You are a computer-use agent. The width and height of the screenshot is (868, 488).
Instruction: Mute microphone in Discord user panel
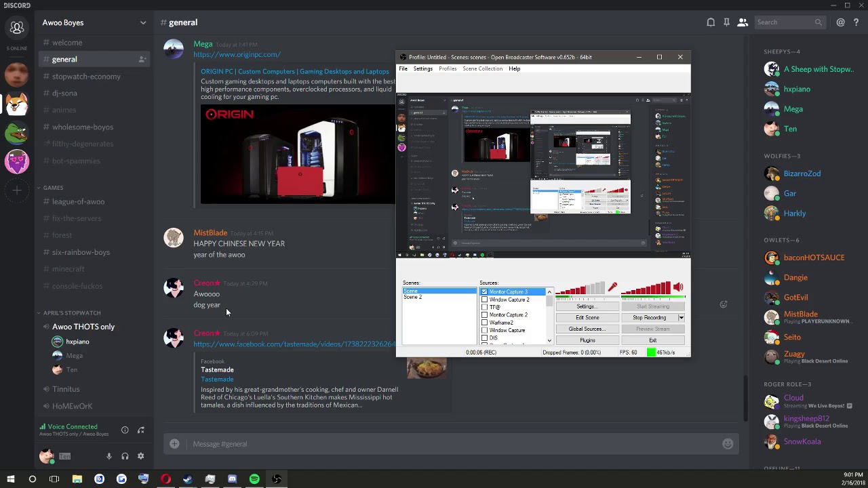tap(108, 456)
